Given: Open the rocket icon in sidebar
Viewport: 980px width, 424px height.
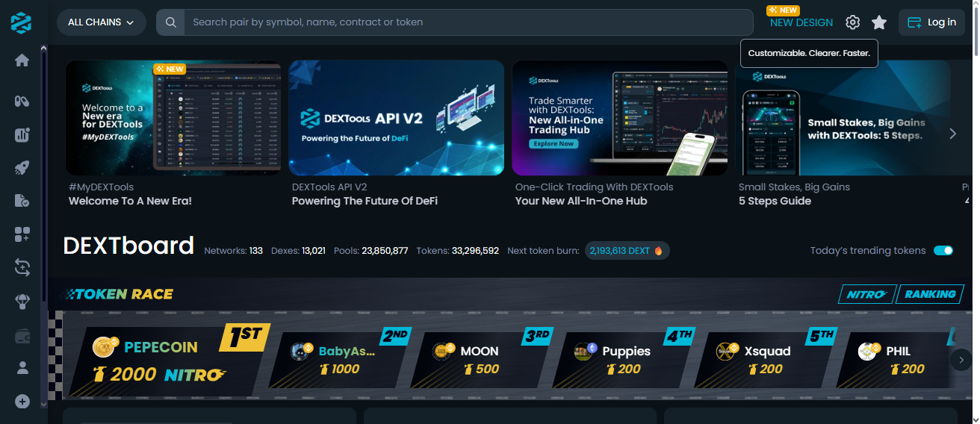Looking at the screenshot, I should pyautogui.click(x=22, y=168).
